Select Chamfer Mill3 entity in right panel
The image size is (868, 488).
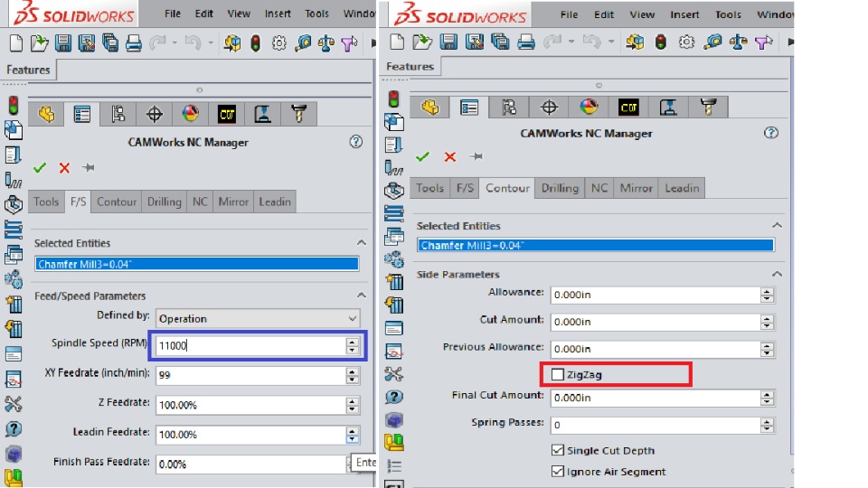point(596,245)
